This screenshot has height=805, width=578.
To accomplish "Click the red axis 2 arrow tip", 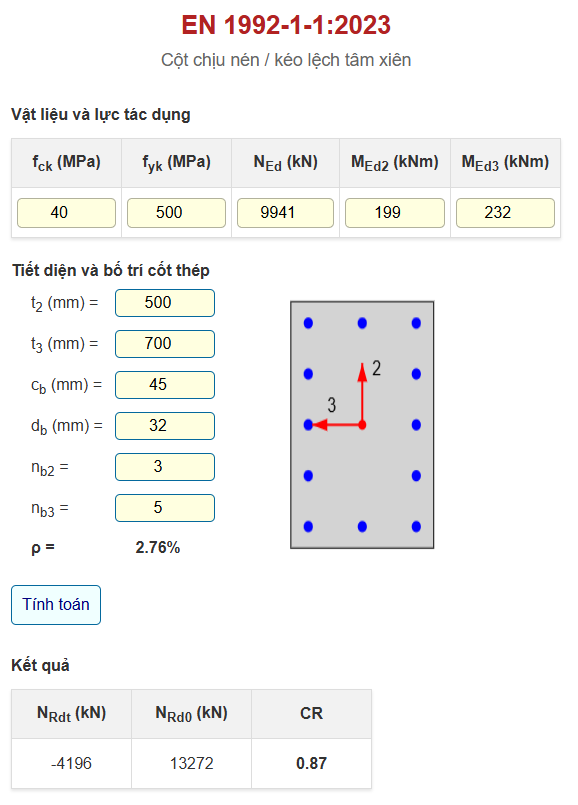I will [x=362, y=371].
